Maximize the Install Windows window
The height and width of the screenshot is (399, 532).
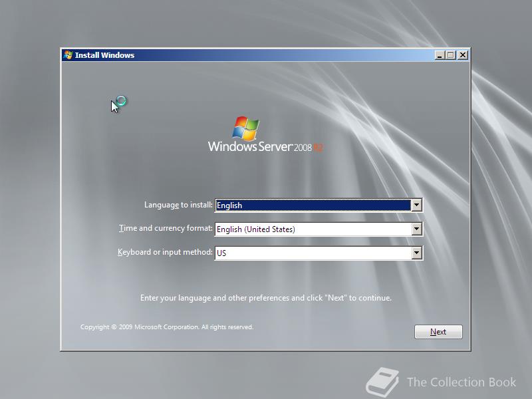point(451,55)
